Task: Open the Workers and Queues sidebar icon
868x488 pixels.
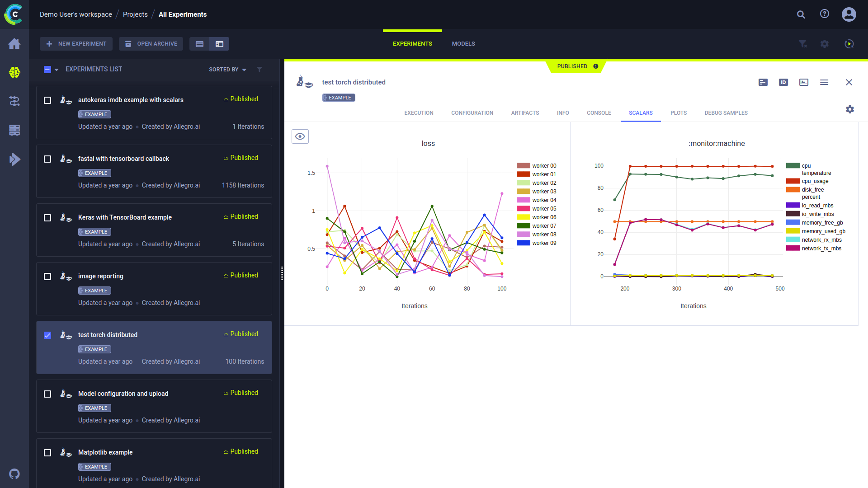Action: [14, 159]
